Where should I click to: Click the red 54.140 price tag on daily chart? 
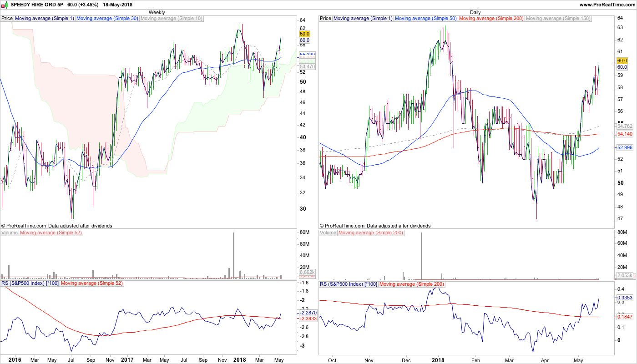(x=623, y=134)
